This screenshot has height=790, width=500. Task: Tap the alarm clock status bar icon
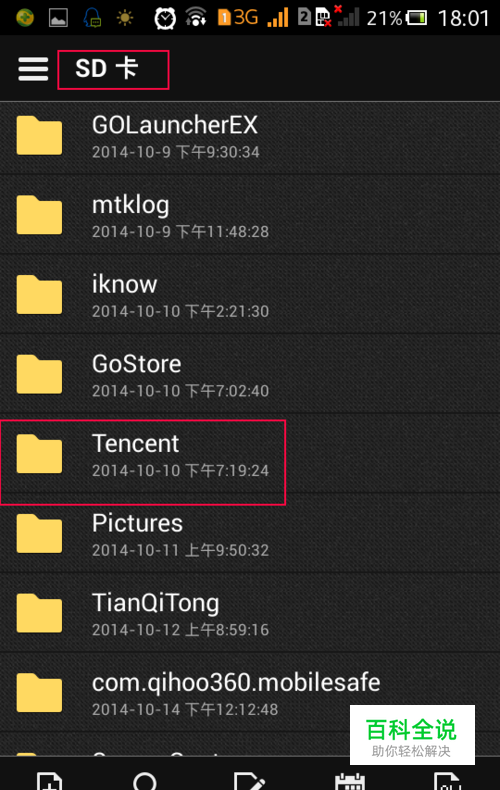pos(165,19)
